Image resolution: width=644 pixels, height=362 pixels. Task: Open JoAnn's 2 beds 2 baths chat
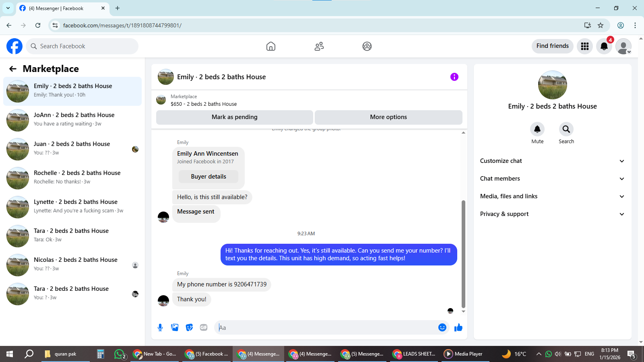[x=72, y=120]
